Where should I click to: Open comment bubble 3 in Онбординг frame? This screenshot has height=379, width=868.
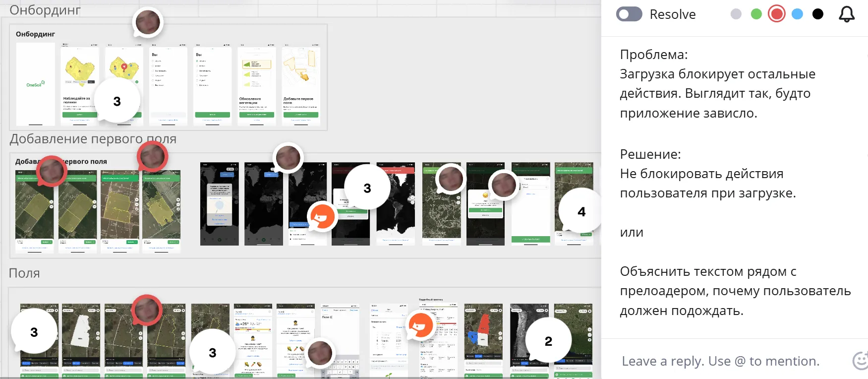pos(117,101)
